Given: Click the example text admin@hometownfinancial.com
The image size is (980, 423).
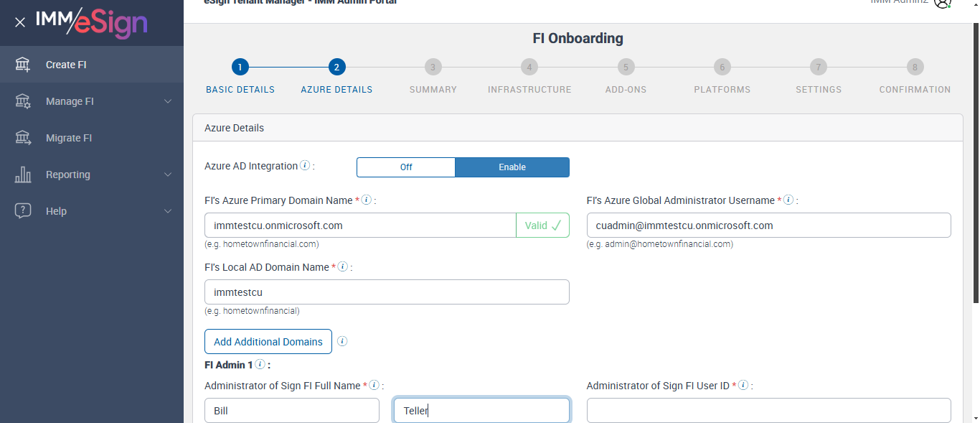Looking at the screenshot, I should click(660, 244).
